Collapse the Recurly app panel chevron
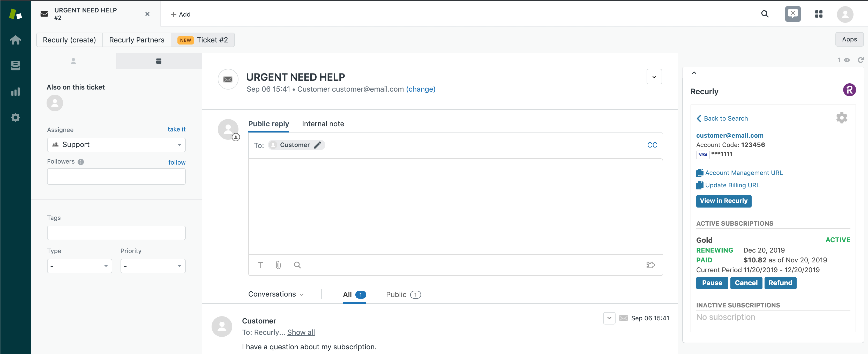The width and height of the screenshot is (868, 354). (694, 73)
